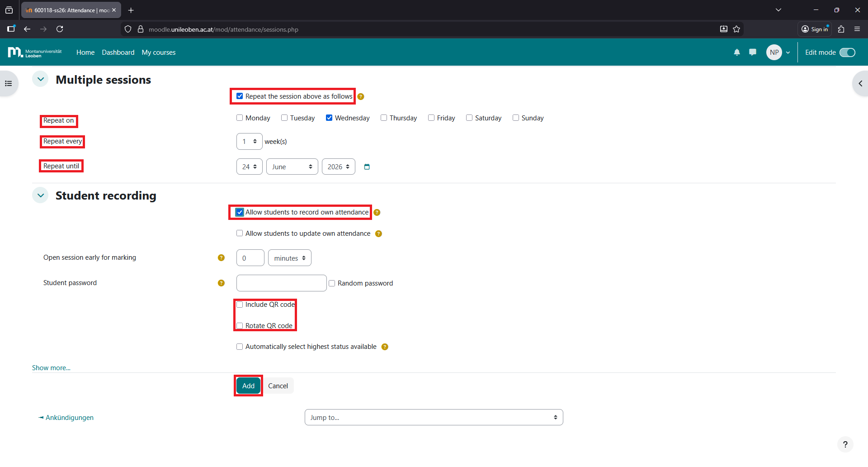This screenshot has width=868, height=467.
Task: Click the Add button
Action: [248, 386]
